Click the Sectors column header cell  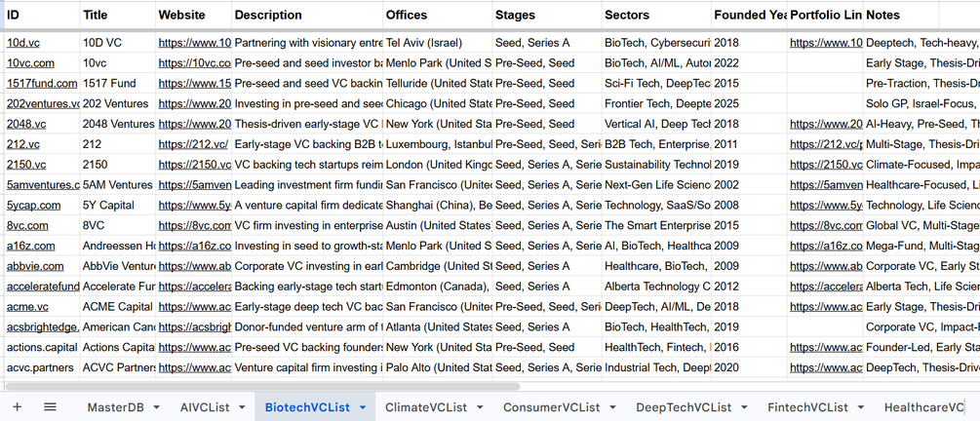[657, 15]
